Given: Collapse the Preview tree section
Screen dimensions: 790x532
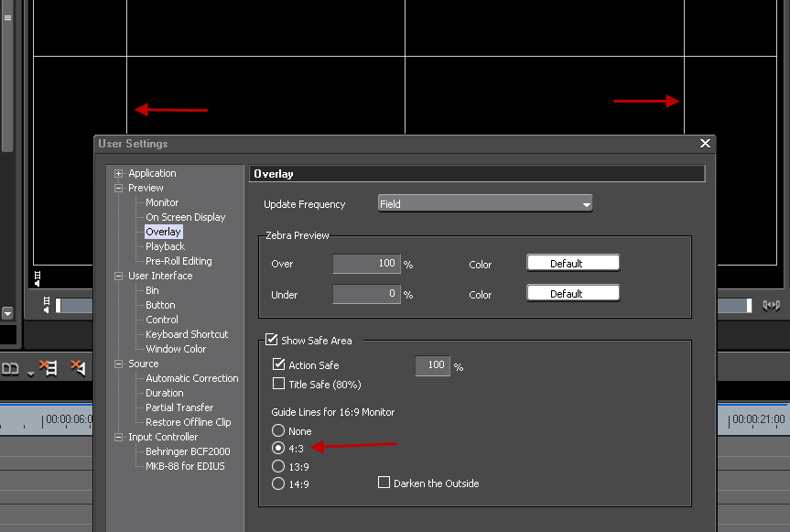Looking at the screenshot, I should coord(119,188).
